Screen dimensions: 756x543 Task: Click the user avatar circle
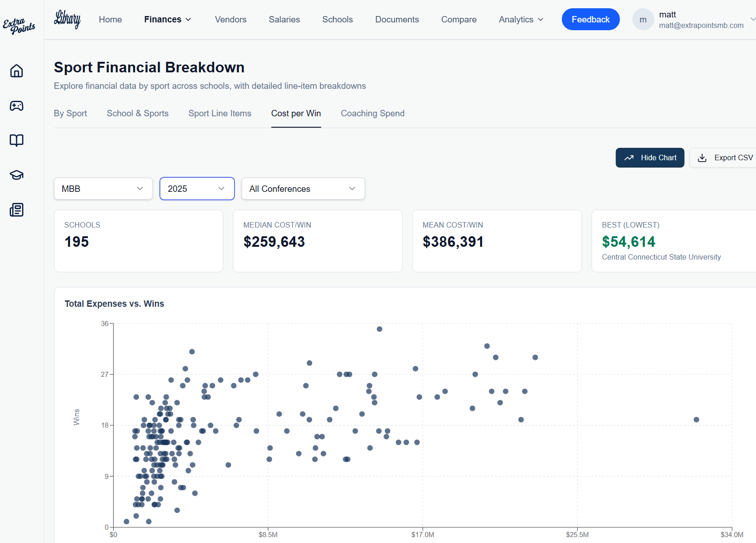tap(643, 20)
